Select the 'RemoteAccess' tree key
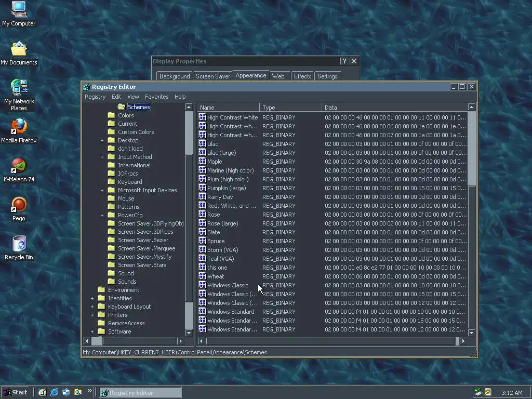 pos(126,323)
